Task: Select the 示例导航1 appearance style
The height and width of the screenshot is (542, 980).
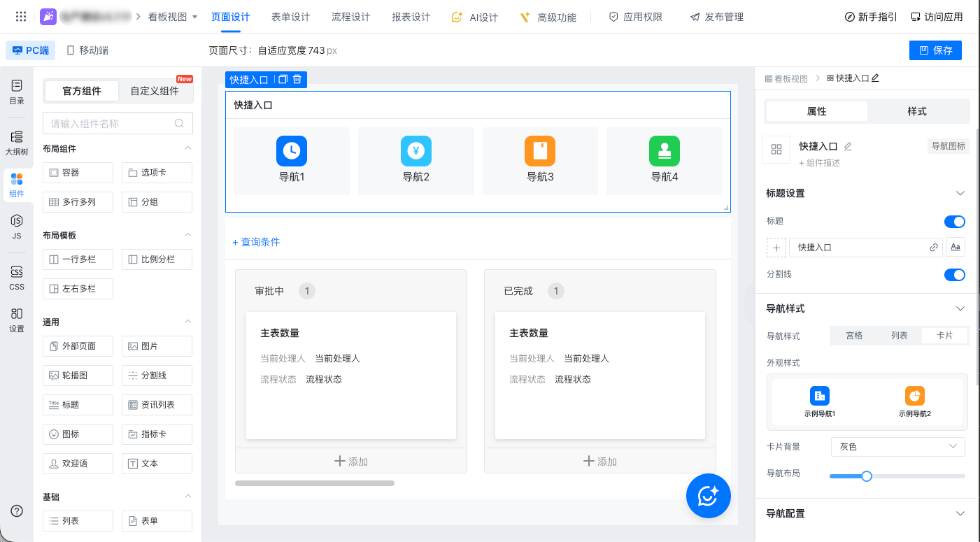Action: pos(820,402)
